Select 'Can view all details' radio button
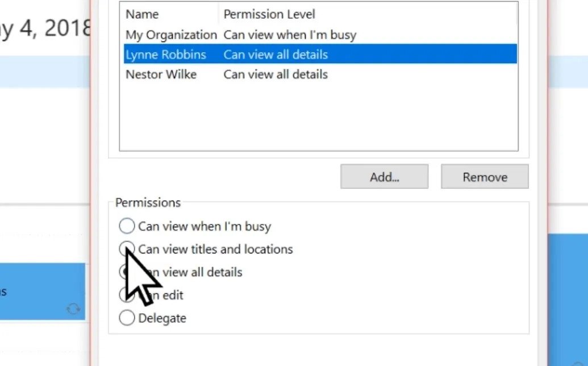The width and height of the screenshot is (588, 366). click(x=126, y=272)
